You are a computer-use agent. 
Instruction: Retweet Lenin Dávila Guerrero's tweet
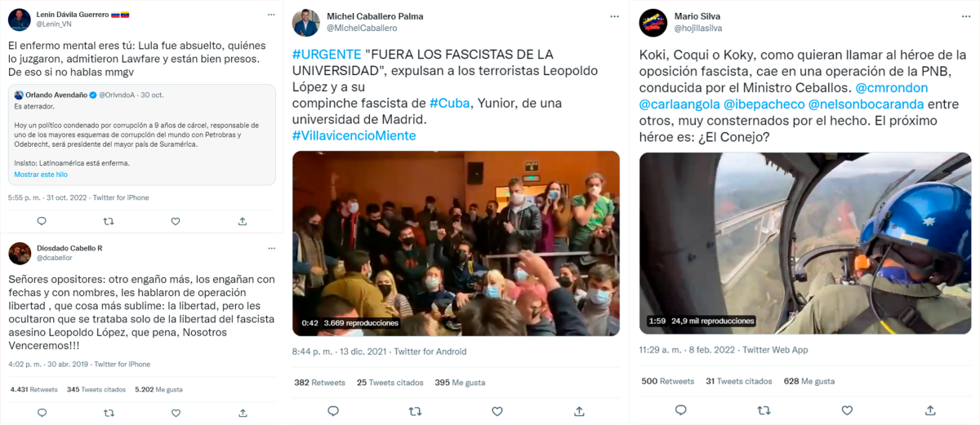pyautogui.click(x=109, y=221)
